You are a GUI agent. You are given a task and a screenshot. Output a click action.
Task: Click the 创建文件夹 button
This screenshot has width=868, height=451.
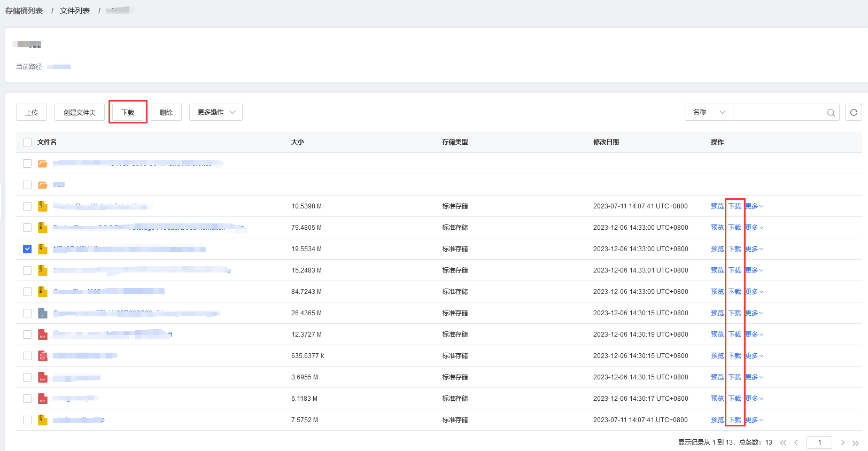click(x=80, y=112)
